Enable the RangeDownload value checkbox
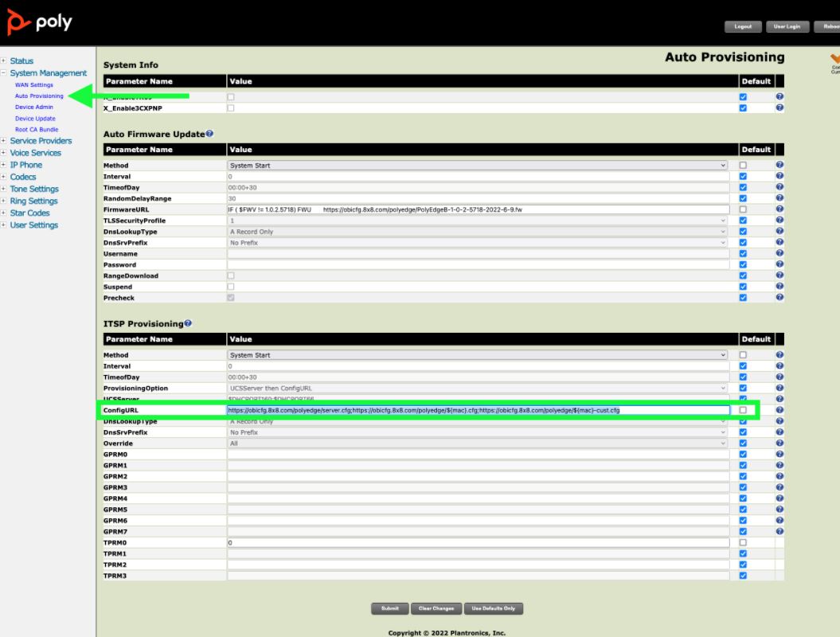This screenshot has height=637, width=840. coord(231,276)
